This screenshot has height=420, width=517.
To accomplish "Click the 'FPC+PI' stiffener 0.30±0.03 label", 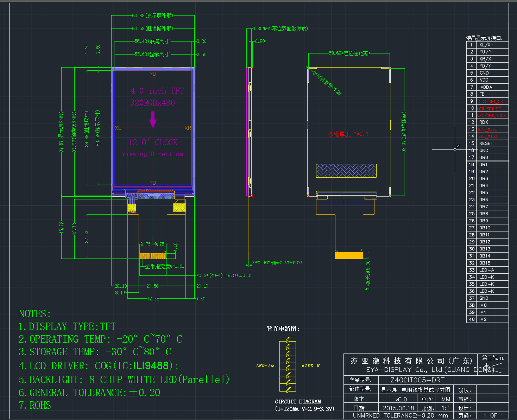I will point(277,262).
